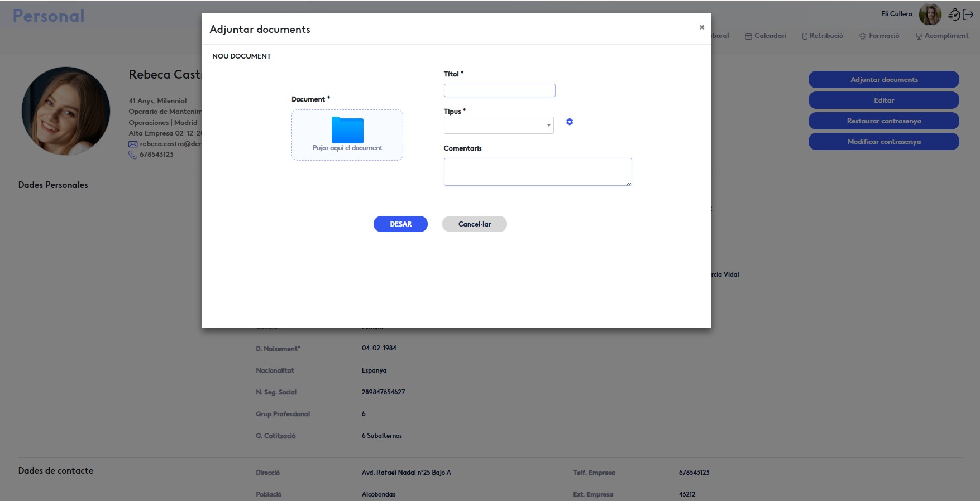Click the email envelope icon
Viewport: 980px width, 501px height.
pyautogui.click(x=133, y=144)
